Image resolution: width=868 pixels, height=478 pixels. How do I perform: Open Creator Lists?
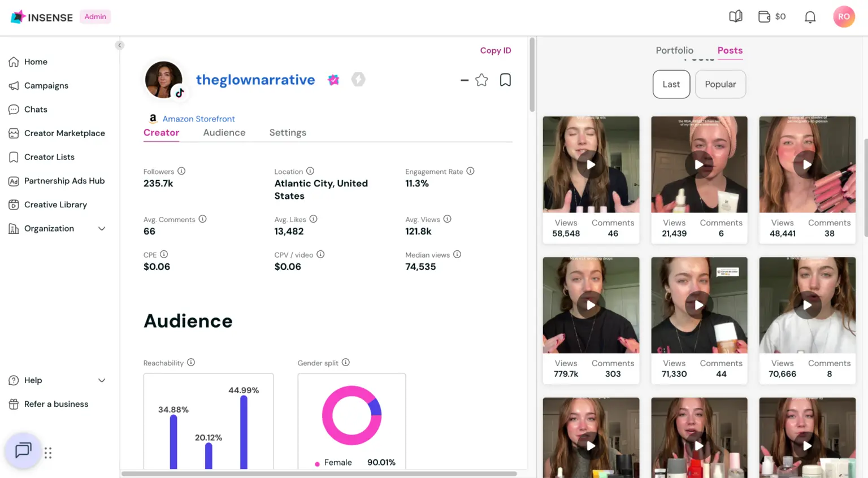coord(49,157)
